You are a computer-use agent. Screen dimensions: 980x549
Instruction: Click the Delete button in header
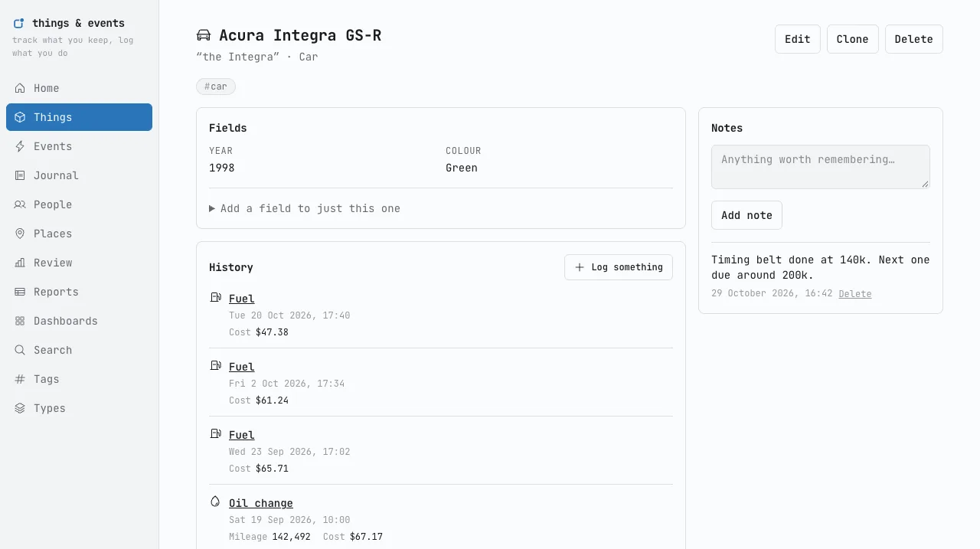tap(914, 39)
